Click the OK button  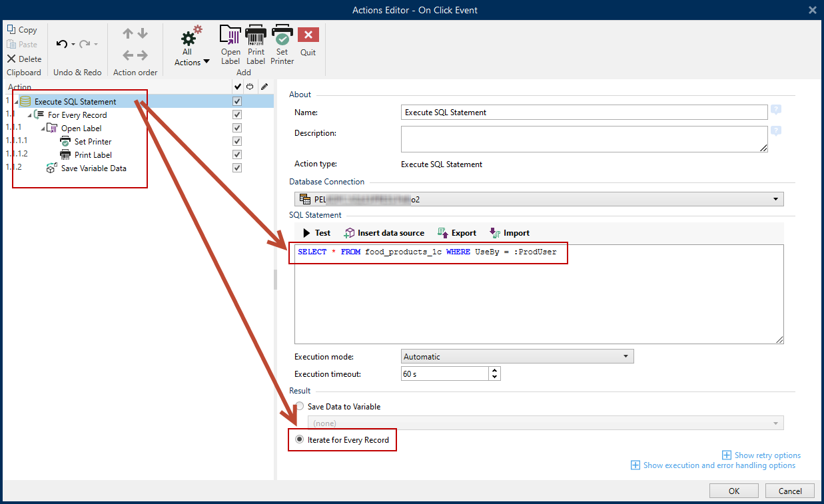pos(733,491)
